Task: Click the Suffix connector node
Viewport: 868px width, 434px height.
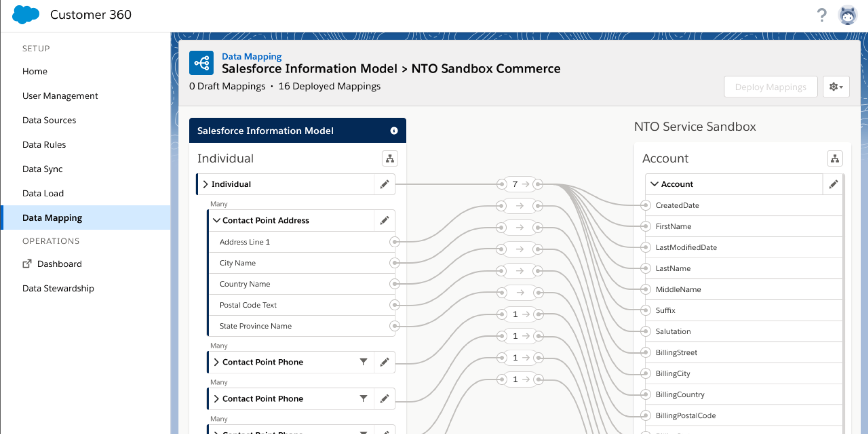Action: coord(645,310)
